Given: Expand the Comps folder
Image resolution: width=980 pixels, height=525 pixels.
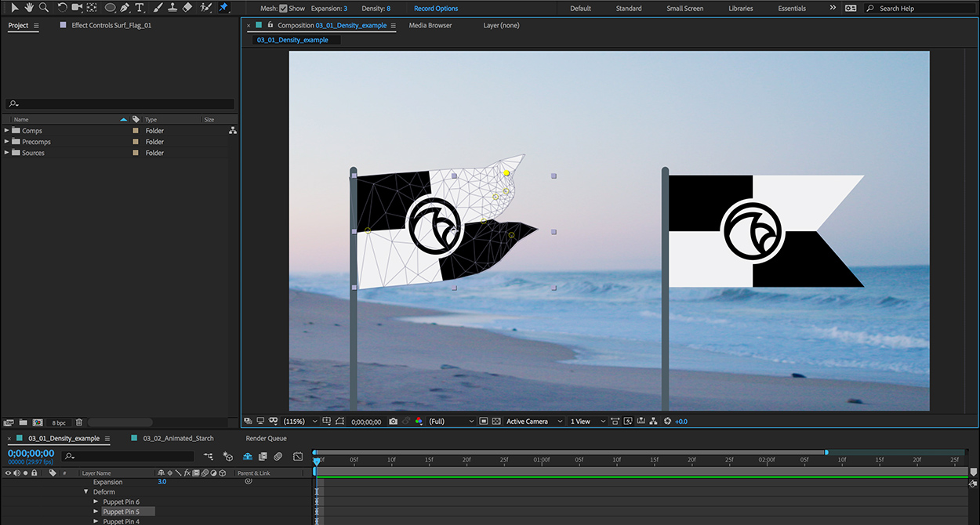Looking at the screenshot, I should (7, 131).
